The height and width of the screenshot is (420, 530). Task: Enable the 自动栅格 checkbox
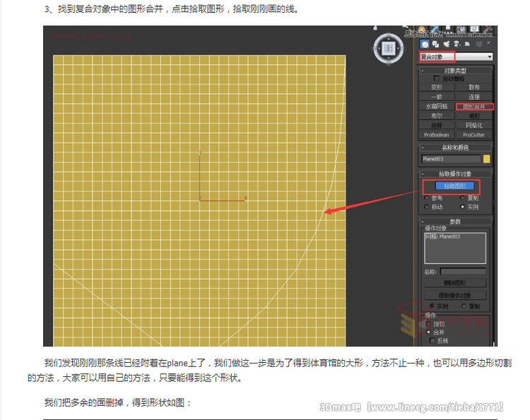point(437,78)
